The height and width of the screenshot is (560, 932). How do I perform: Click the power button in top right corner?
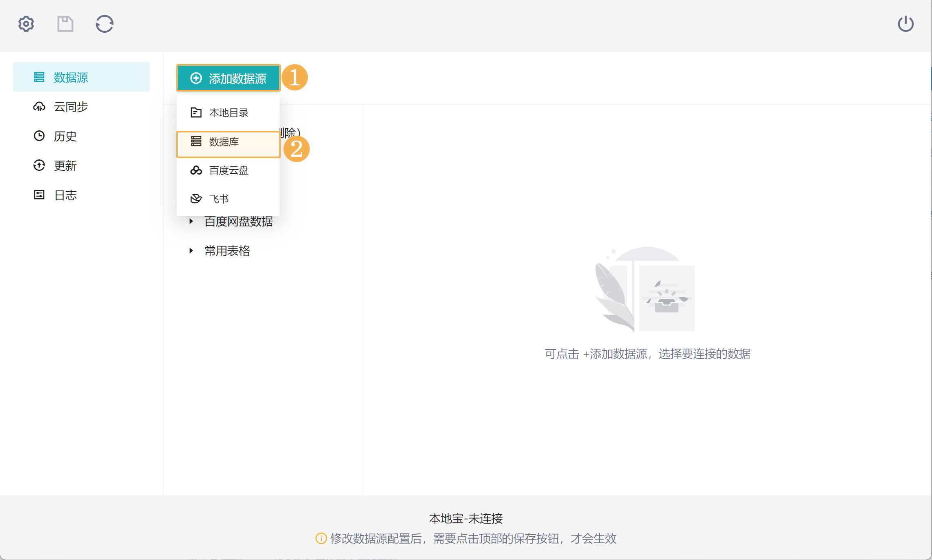906,23
